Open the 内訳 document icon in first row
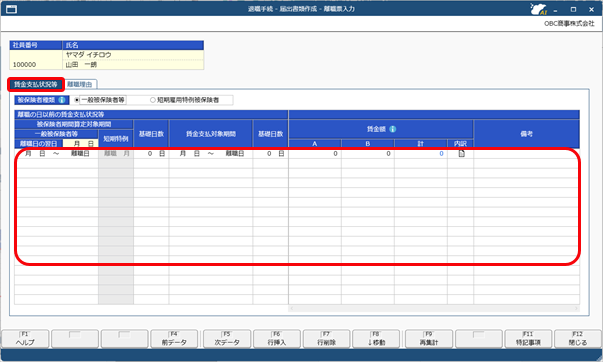The width and height of the screenshot is (603, 362). (x=461, y=153)
